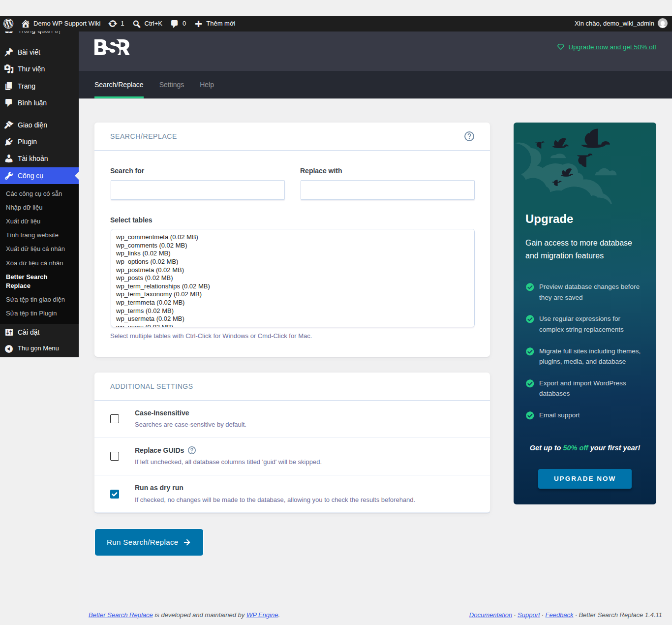Viewport: 672px width, 625px height.
Task: Open Tình trạng website submenu item
Action: [x=32, y=235]
